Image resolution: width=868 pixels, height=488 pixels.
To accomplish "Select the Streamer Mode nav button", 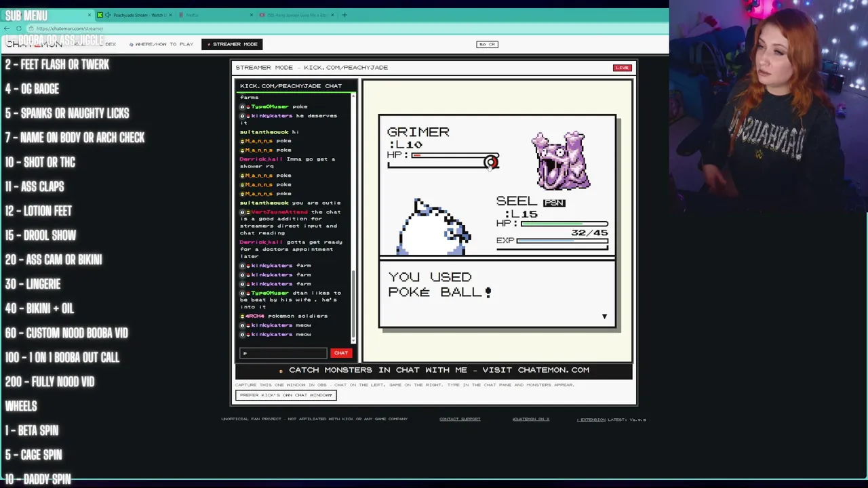I will [x=233, y=44].
